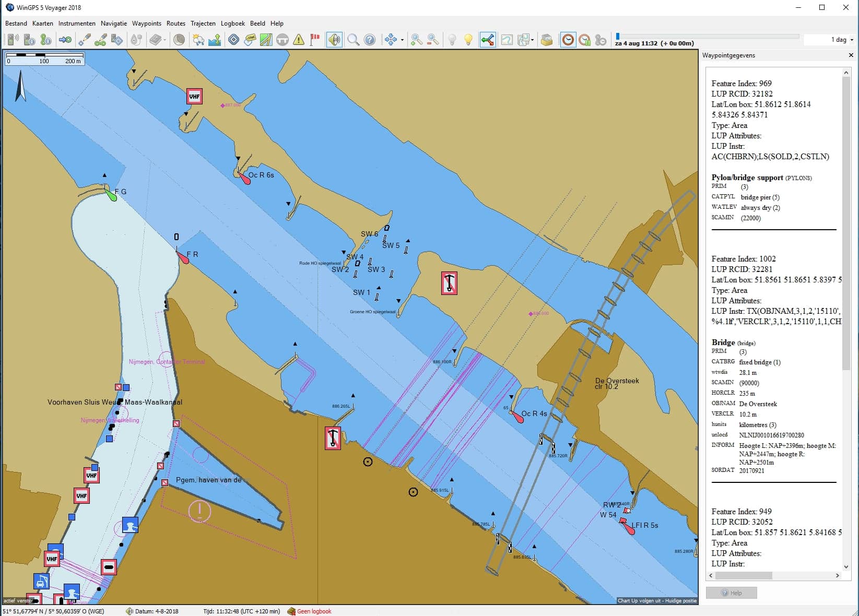Close the Waypointgegevens panel
This screenshot has height=616, width=859.
click(851, 55)
